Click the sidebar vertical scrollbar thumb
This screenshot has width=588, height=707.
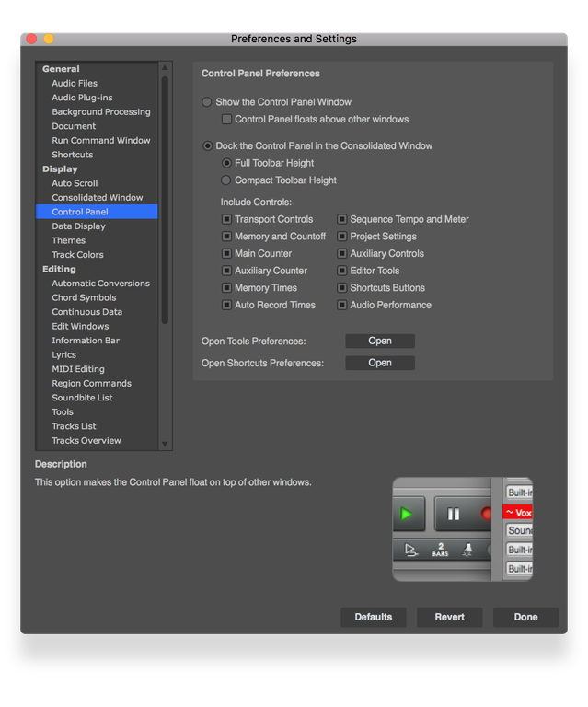coord(165,198)
